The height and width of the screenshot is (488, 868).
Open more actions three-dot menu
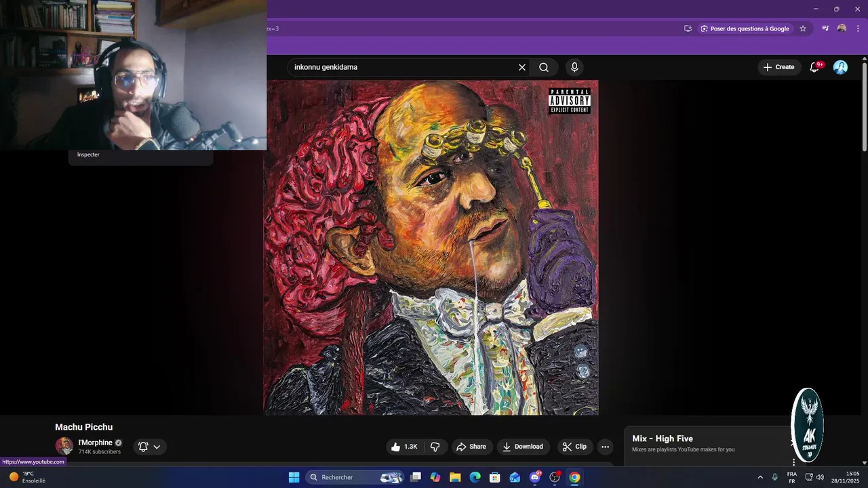coord(605,447)
